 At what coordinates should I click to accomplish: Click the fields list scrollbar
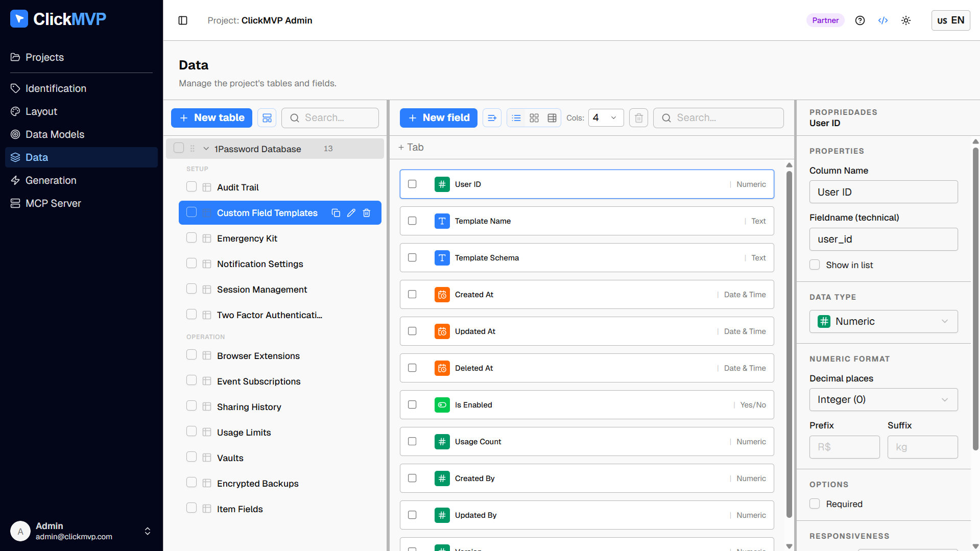pyautogui.click(x=789, y=345)
